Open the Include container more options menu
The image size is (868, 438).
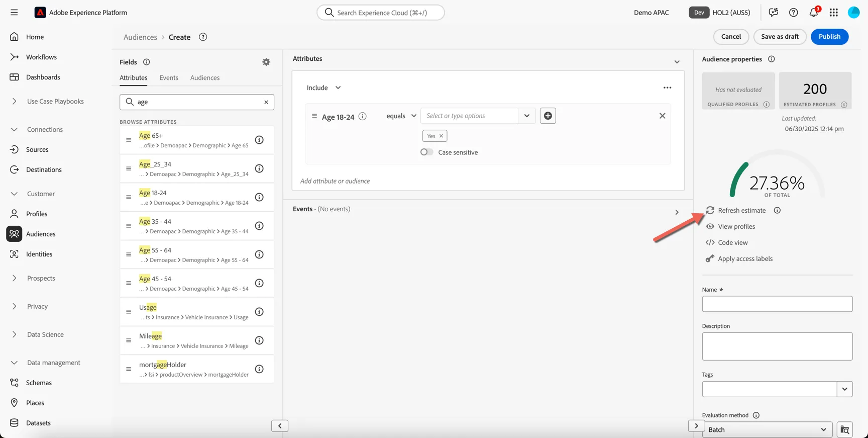pos(667,87)
